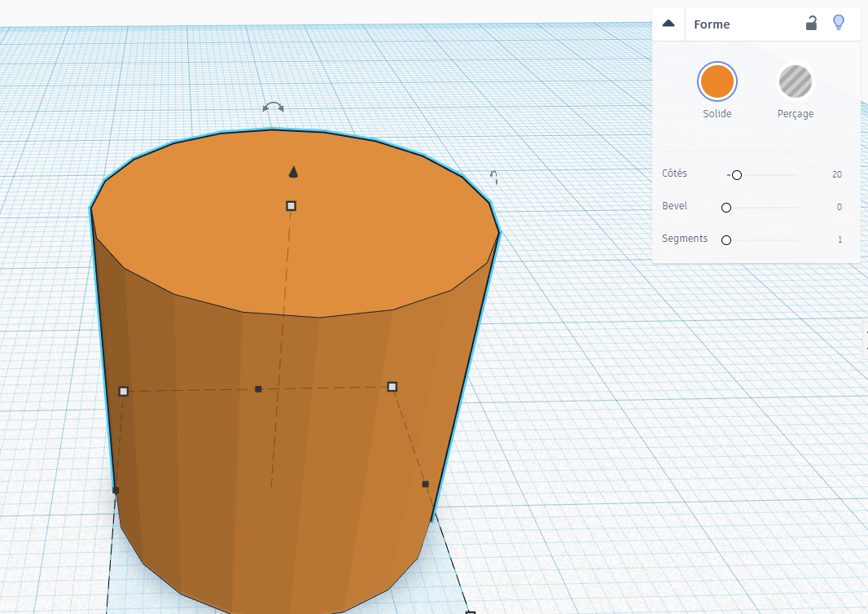Click the Segments slider handle
This screenshot has width=868, height=614.
[x=726, y=240]
